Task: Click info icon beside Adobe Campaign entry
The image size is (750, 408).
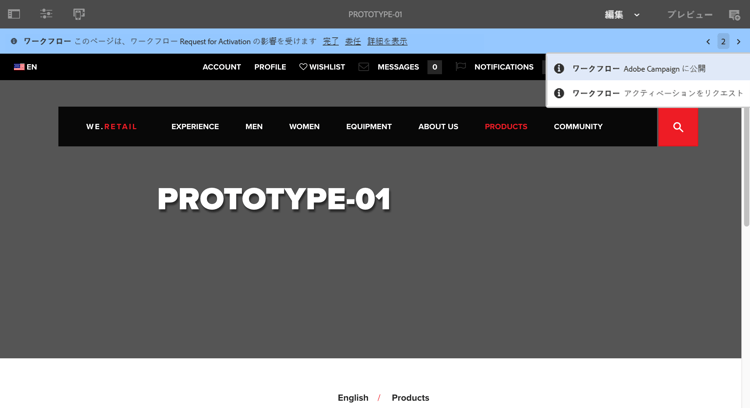Action: pyautogui.click(x=559, y=68)
